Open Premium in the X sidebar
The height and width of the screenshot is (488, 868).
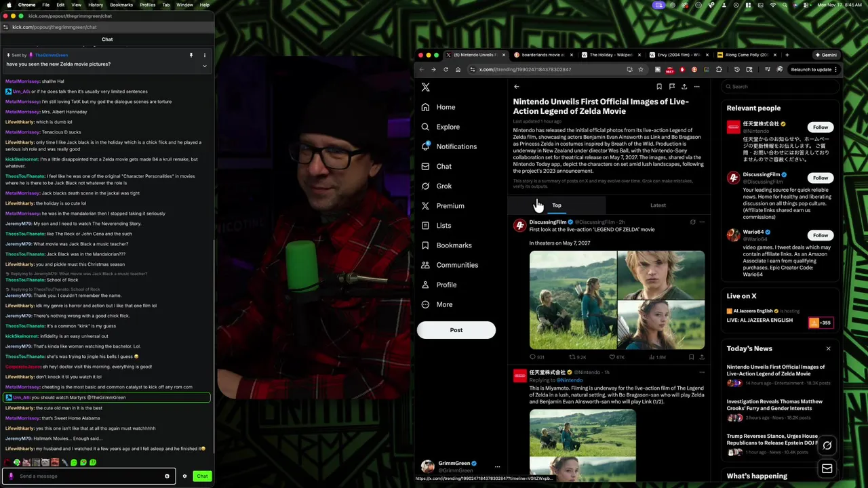(x=442, y=205)
